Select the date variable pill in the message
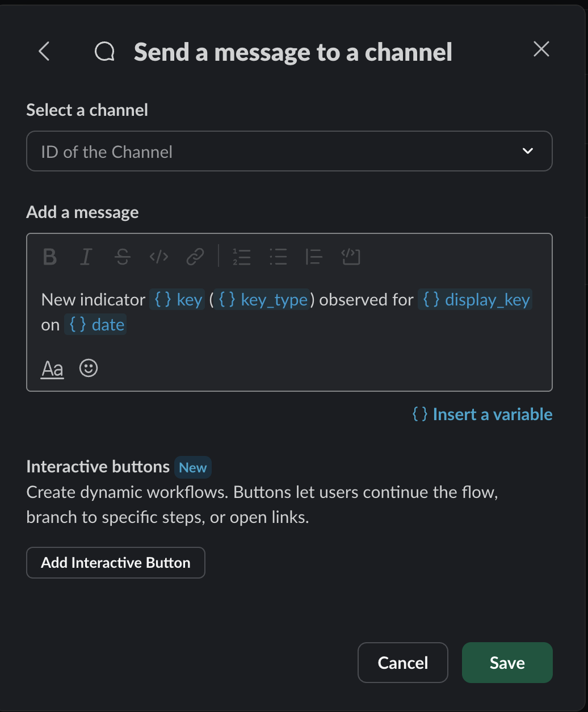The width and height of the screenshot is (588, 712). pyautogui.click(x=95, y=324)
